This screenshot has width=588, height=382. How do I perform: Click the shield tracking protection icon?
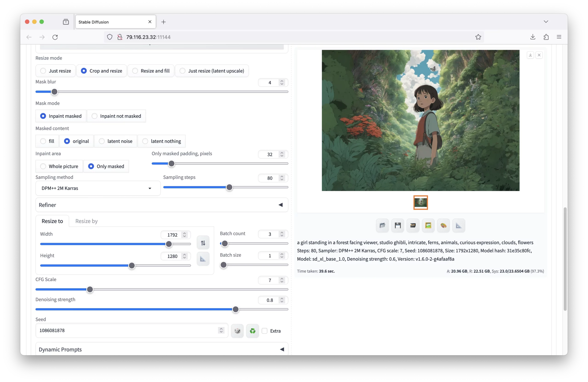click(110, 37)
